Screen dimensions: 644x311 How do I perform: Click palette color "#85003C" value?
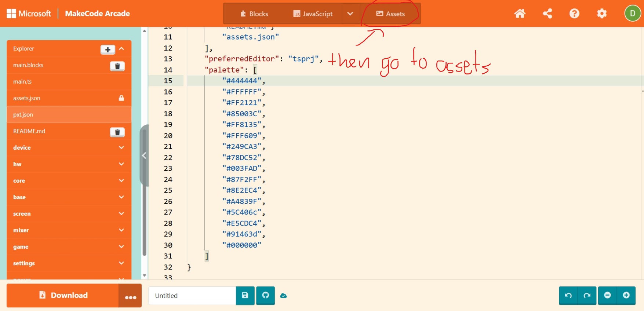pyautogui.click(x=242, y=114)
